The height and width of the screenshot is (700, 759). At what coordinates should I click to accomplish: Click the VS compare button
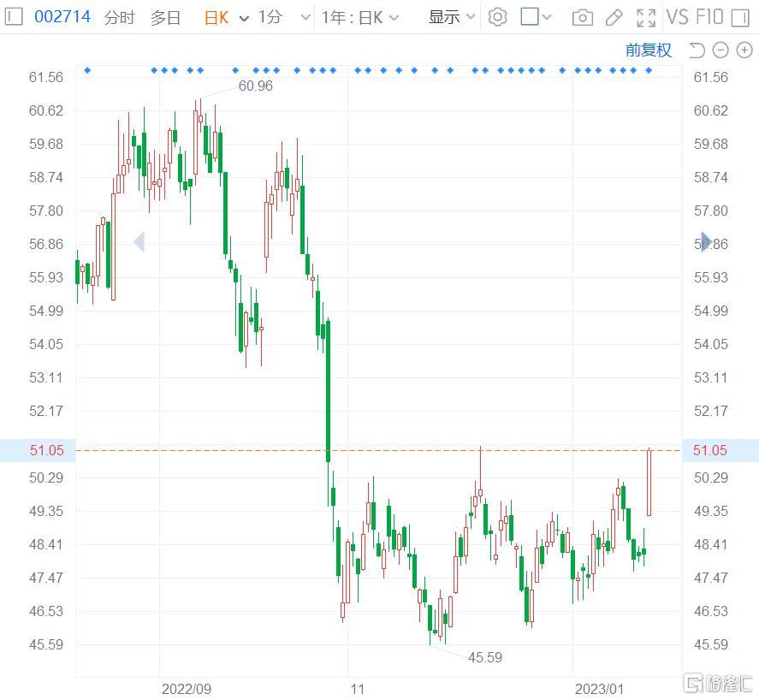[x=677, y=17]
